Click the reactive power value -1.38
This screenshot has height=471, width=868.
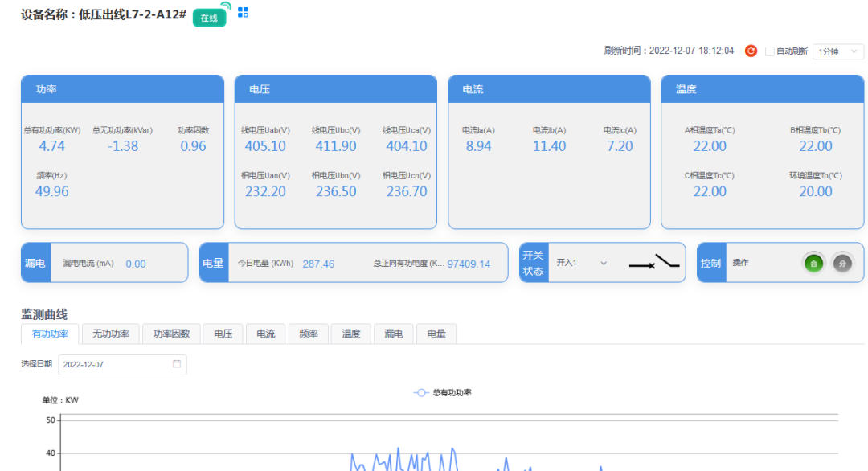123,146
